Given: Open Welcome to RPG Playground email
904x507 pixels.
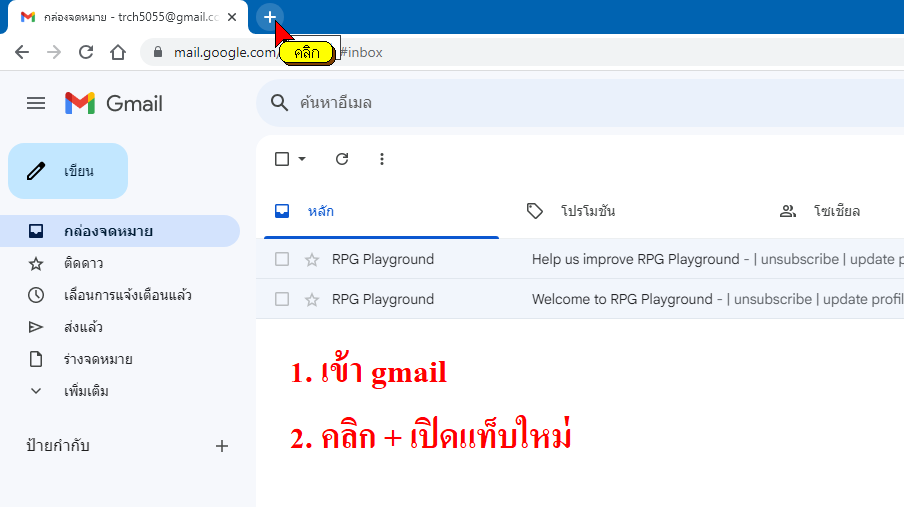Looking at the screenshot, I should pos(580,299).
